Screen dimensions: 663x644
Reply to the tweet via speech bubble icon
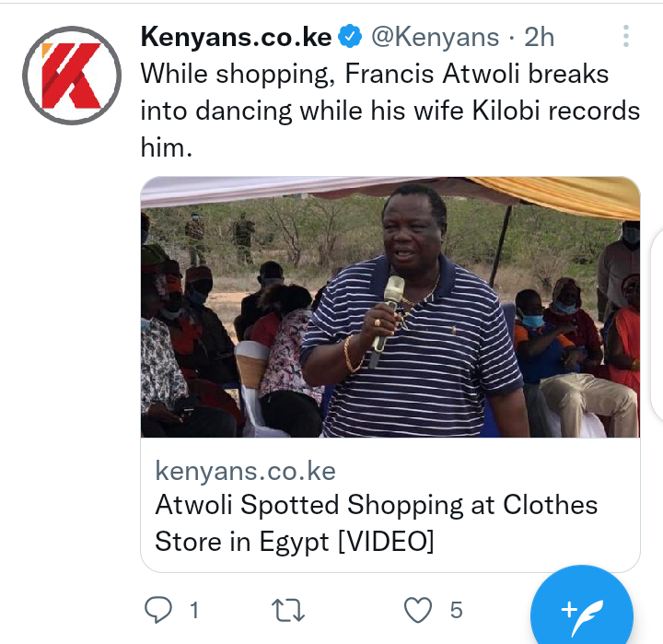(x=158, y=610)
